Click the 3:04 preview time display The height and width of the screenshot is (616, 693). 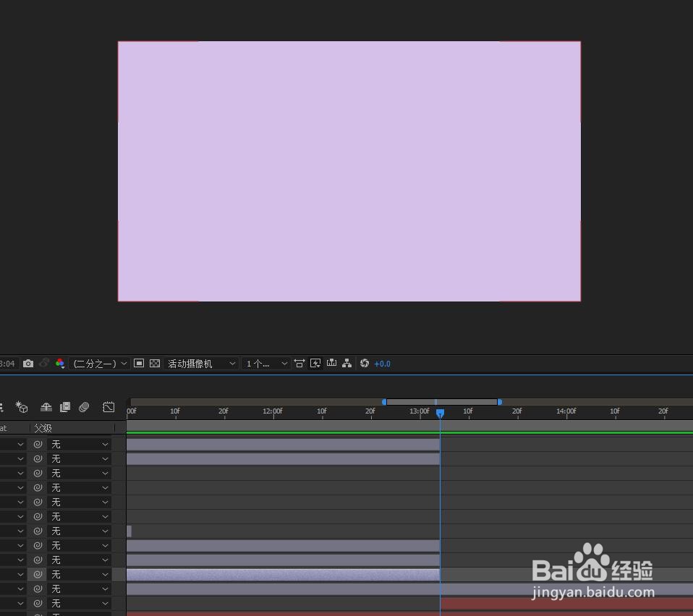[x=7, y=364]
